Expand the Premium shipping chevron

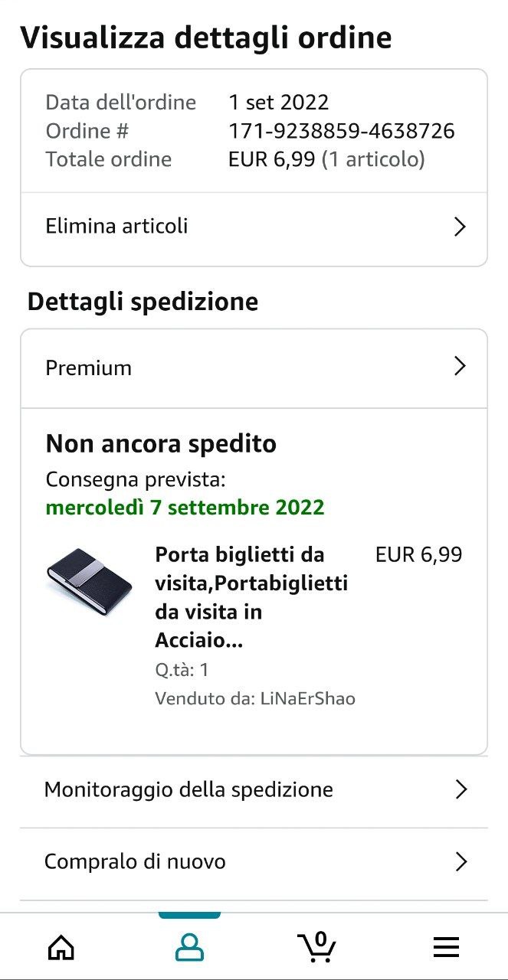tap(460, 367)
